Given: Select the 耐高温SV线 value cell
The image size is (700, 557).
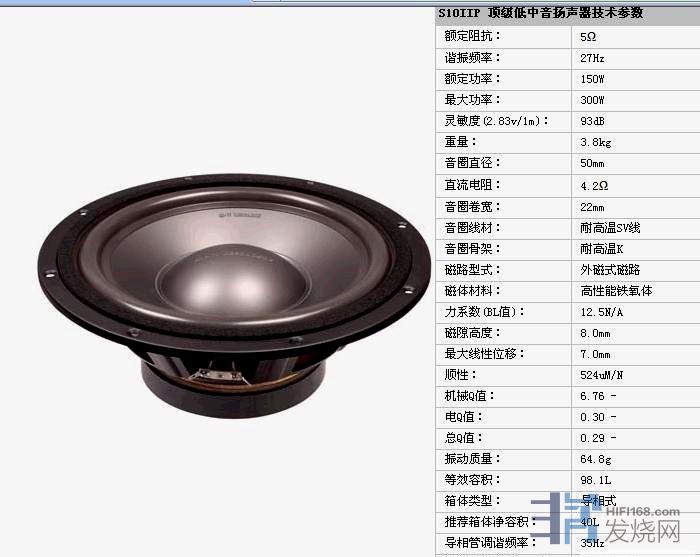Looking at the screenshot, I should pos(610,227).
